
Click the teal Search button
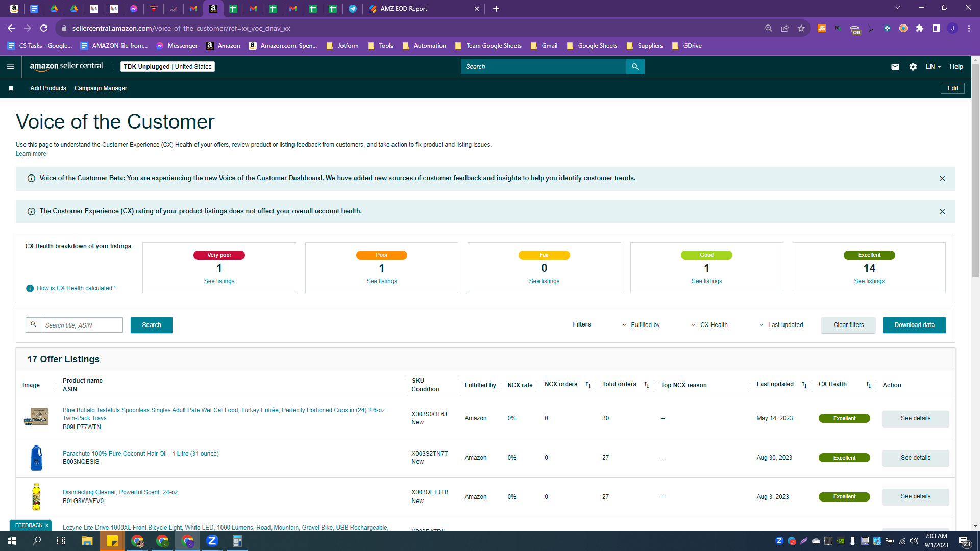[152, 325]
